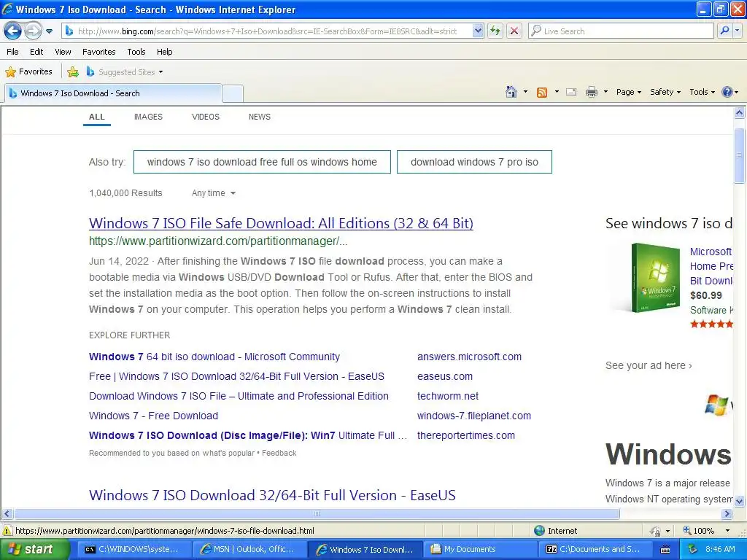The image size is (747, 560).
Task: Open the Tools command bar menu
Action: 702,92
